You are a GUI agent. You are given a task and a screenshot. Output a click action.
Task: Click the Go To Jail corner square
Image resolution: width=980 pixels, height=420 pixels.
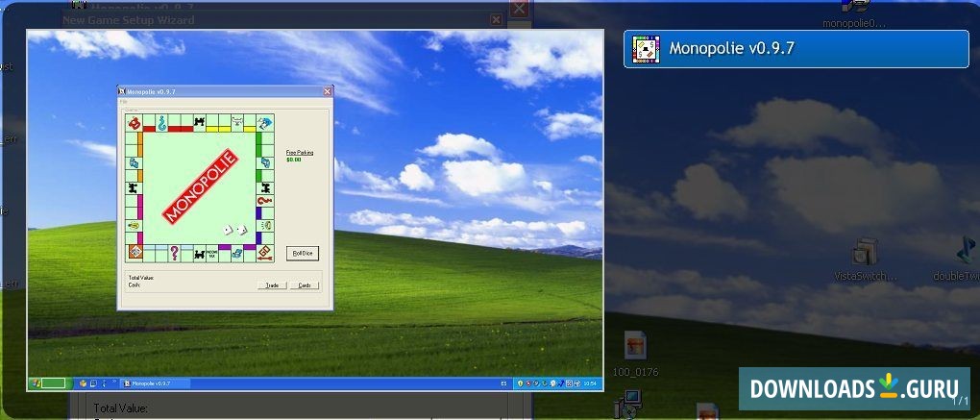click(265, 122)
